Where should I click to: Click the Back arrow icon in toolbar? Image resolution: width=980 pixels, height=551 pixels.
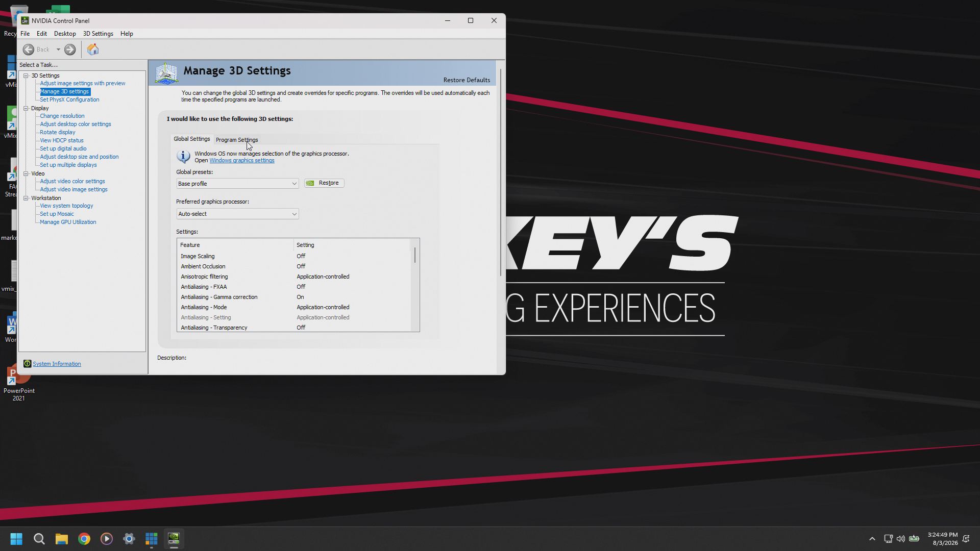click(x=29, y=49)
